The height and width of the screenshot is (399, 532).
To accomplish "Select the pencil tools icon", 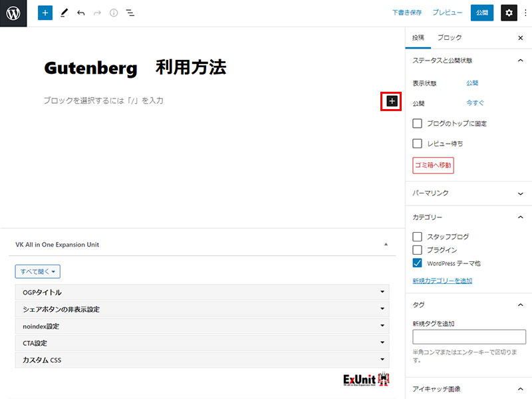I will click(x=64, y=13).
